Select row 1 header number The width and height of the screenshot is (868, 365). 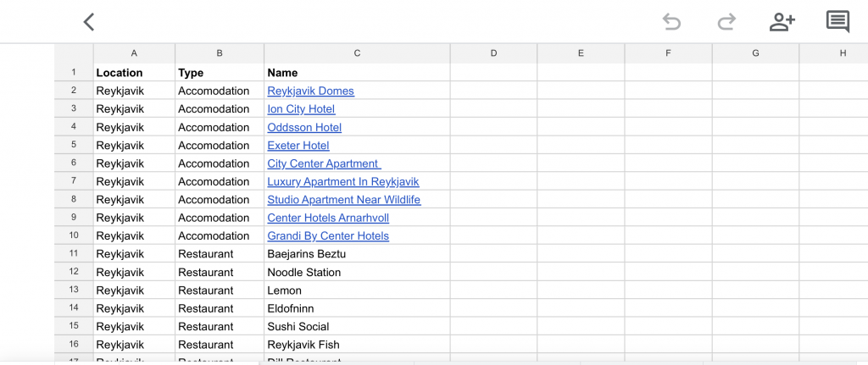74,73
